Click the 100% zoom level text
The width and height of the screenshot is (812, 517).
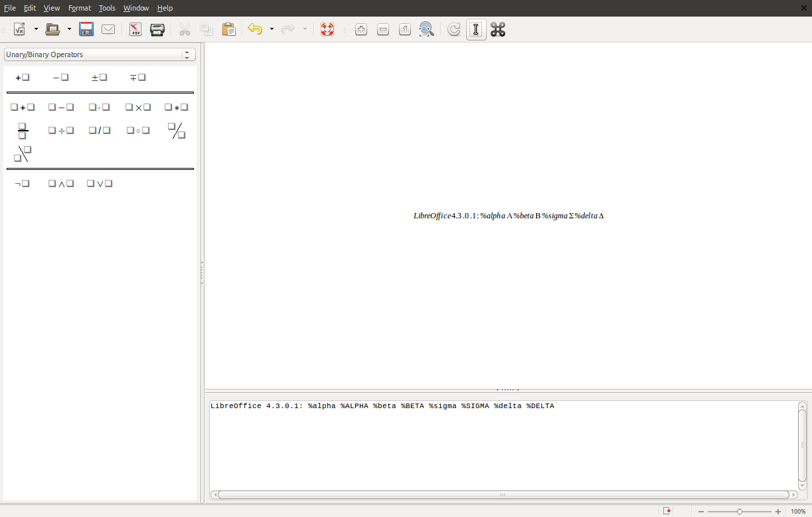tap(798, 512)
